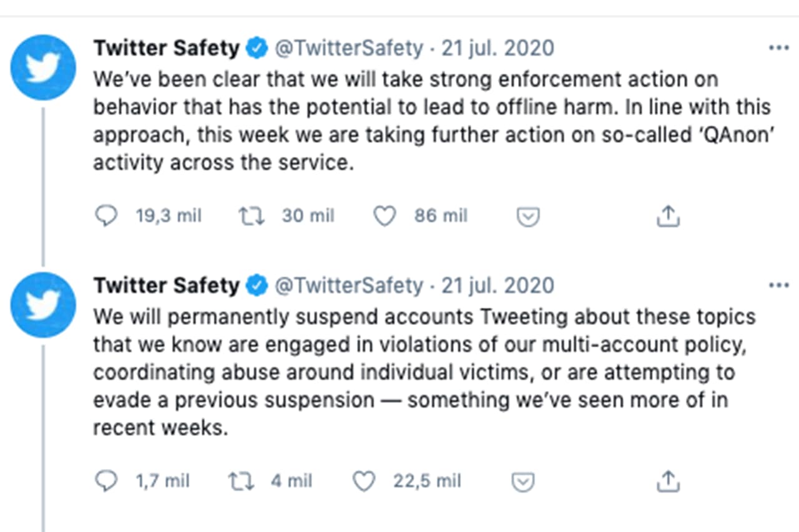Image resolution: width=799 pixels, height=532 pixels.
Task: Reply to the permanent suspension tweet
Action: [x=106, y=481]
